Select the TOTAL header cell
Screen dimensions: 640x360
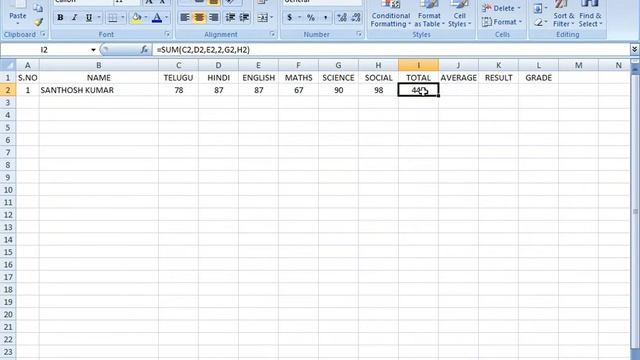(x=418, y=78)
